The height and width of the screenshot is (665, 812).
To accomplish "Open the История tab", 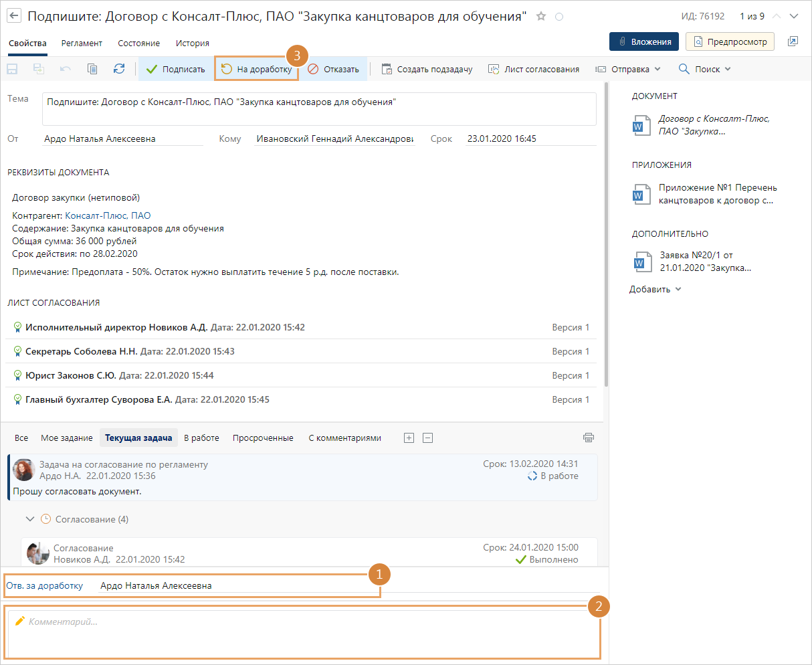I will click(x=193, y=43).
